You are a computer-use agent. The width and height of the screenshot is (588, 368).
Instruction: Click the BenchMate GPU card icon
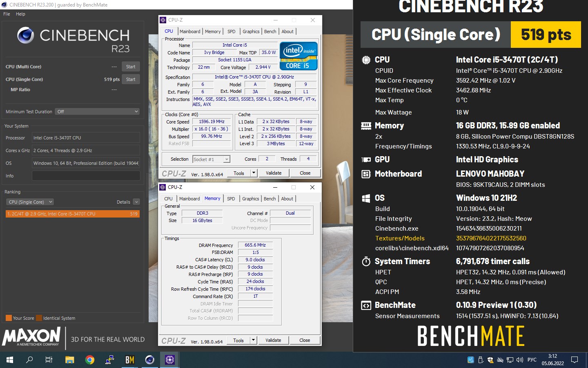coord(366,159)
